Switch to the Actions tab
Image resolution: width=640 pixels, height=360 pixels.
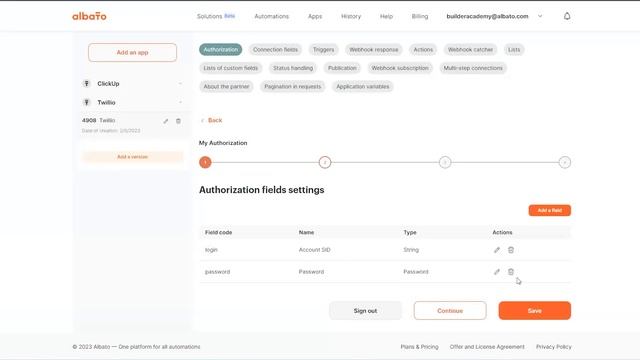click(423, 50)
